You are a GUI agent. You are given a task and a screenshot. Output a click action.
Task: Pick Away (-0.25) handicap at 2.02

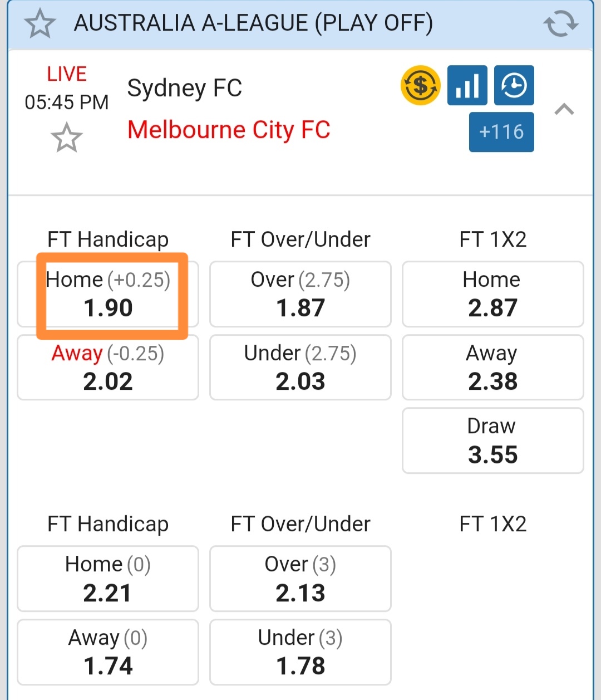coord(108,368)
